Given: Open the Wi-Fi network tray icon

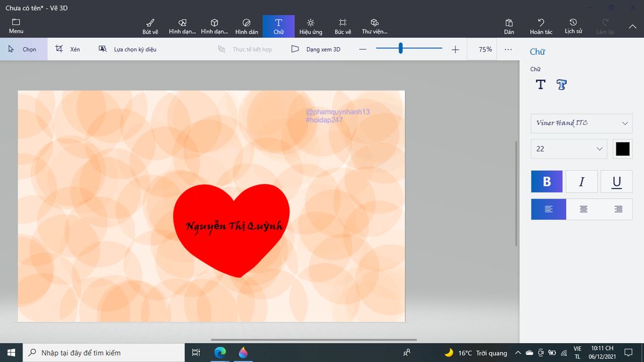Looking at the screenshot, I should click(564, 353).
